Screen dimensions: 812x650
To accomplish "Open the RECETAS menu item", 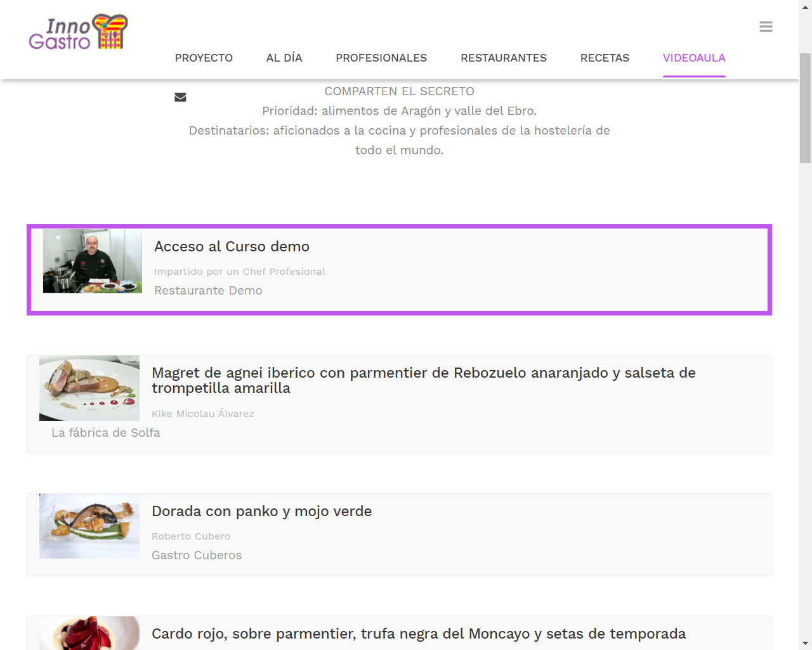I will (x=605, y=58).
